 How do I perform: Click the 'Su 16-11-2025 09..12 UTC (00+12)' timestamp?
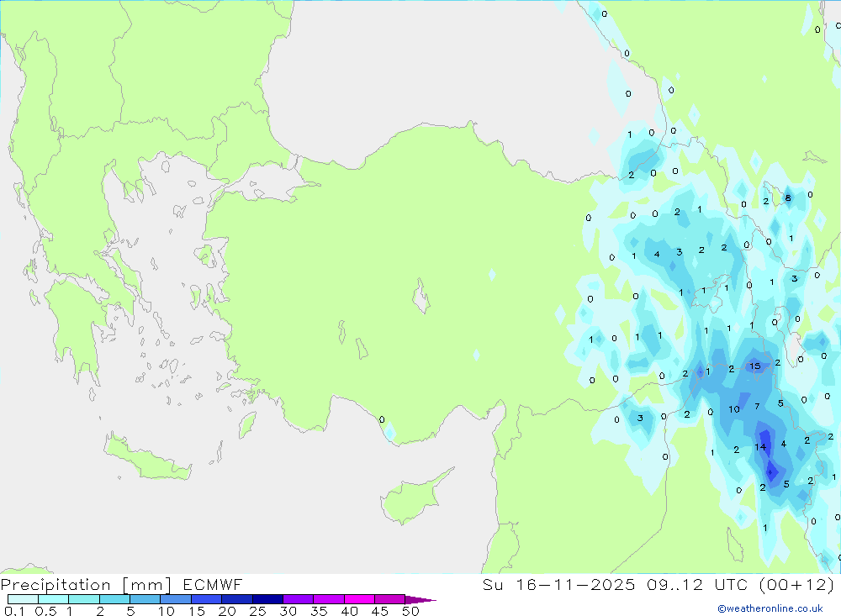point(659,584)
